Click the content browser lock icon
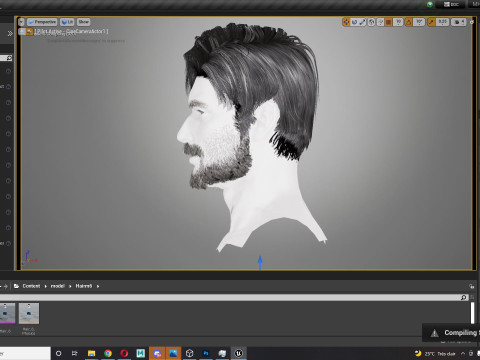Screen dimensions: 480x360 pyautogui.click(x=472, y=286)
